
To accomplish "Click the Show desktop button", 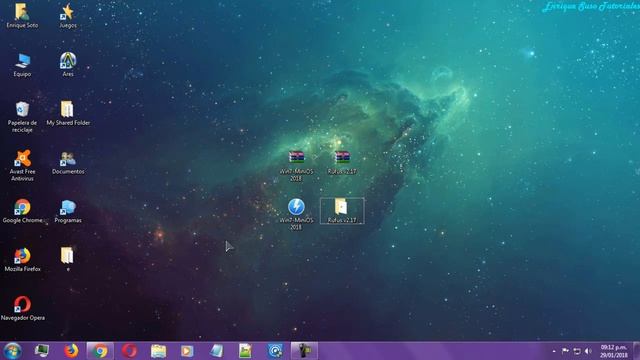I will (x=636, y=351).
